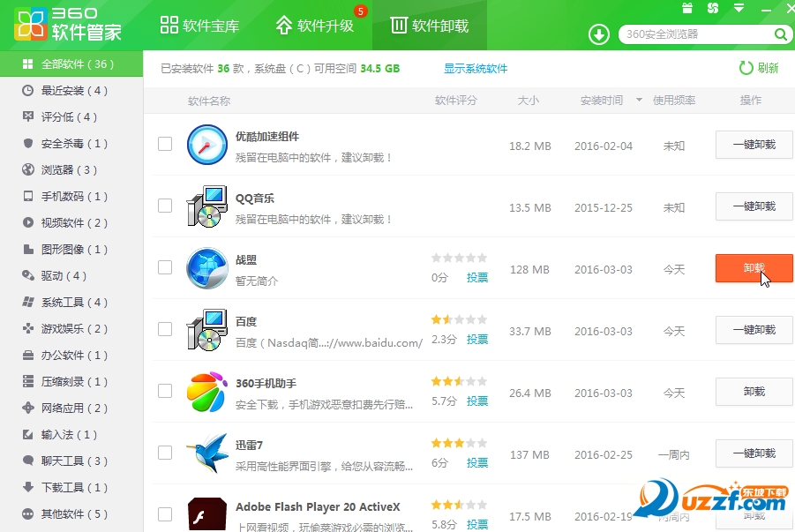Click the 优酷加速组件 app icon
The width and height of the screenshot is (795, 532).
click(206, 145)
